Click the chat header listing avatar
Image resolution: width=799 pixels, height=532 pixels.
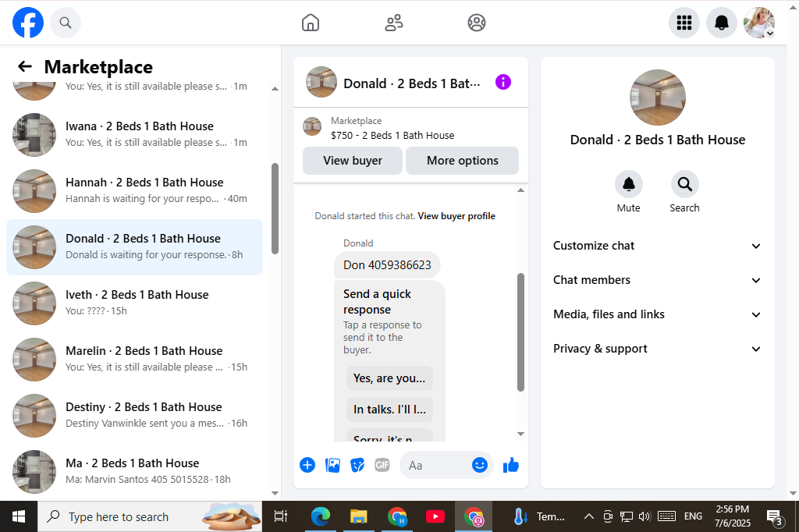(x=321, y=82)
